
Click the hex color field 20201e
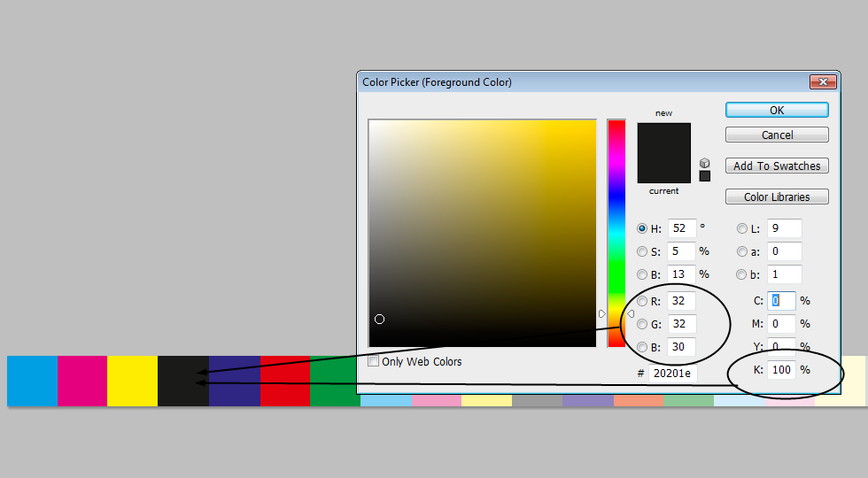pyautogui.click(x=672, y=374)
